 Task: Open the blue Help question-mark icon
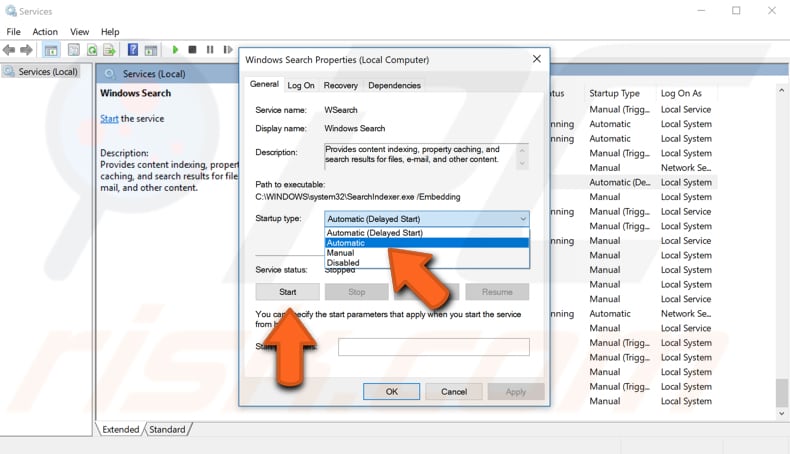(133, 49)
